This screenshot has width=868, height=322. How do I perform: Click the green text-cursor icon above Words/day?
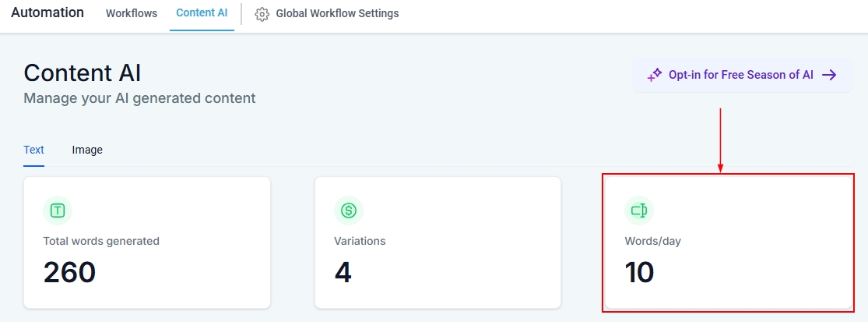point(639,210)
